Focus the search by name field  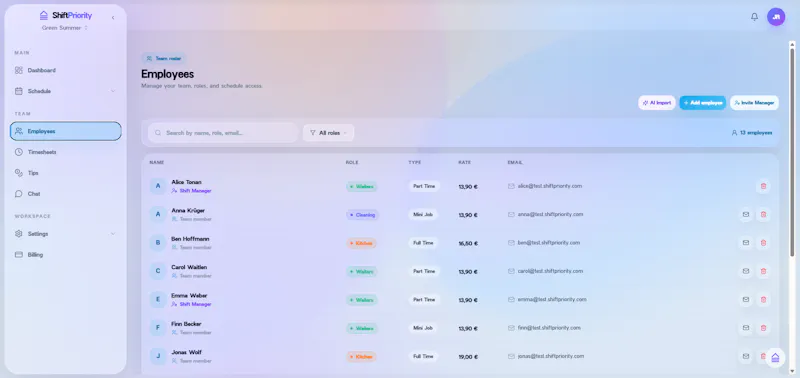pyautogui.click(x=222, y=133)
